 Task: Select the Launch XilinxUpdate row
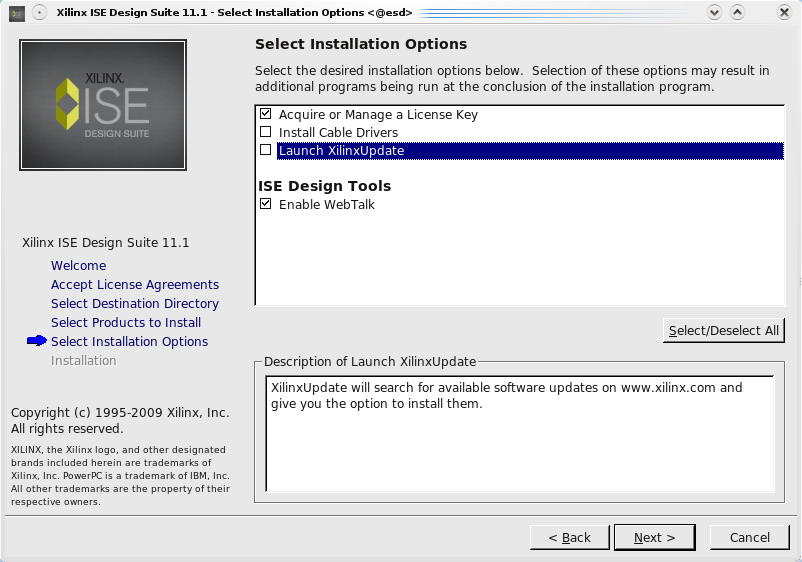(x=530, y=151)
